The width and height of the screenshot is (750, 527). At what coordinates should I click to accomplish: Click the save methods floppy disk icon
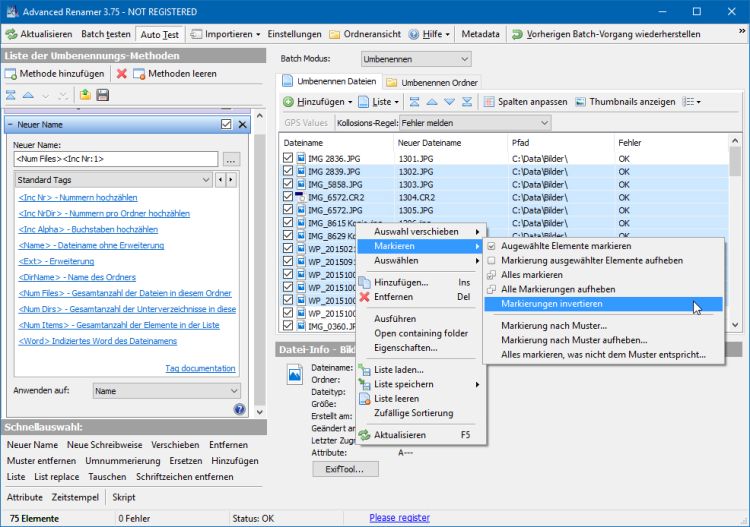pos(102,95)
